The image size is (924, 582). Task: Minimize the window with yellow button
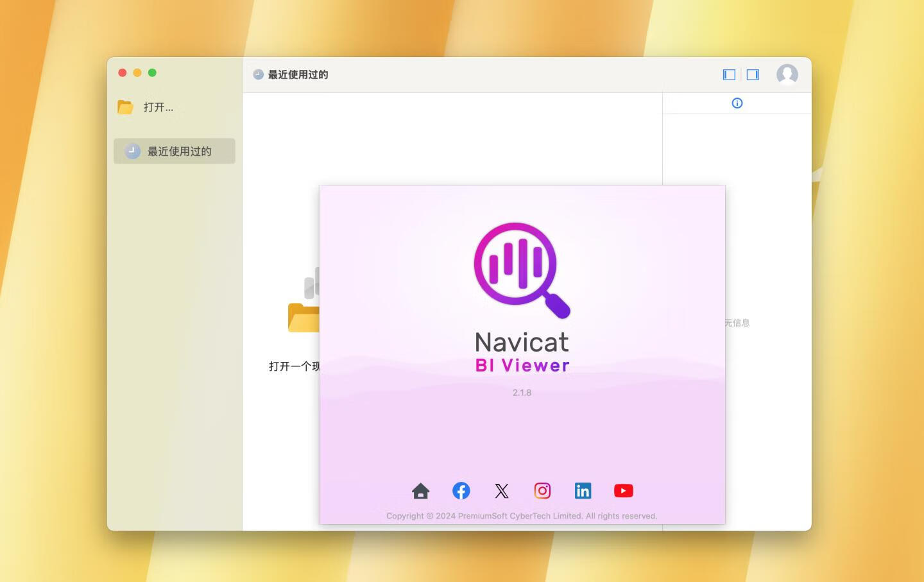[137, 73]
